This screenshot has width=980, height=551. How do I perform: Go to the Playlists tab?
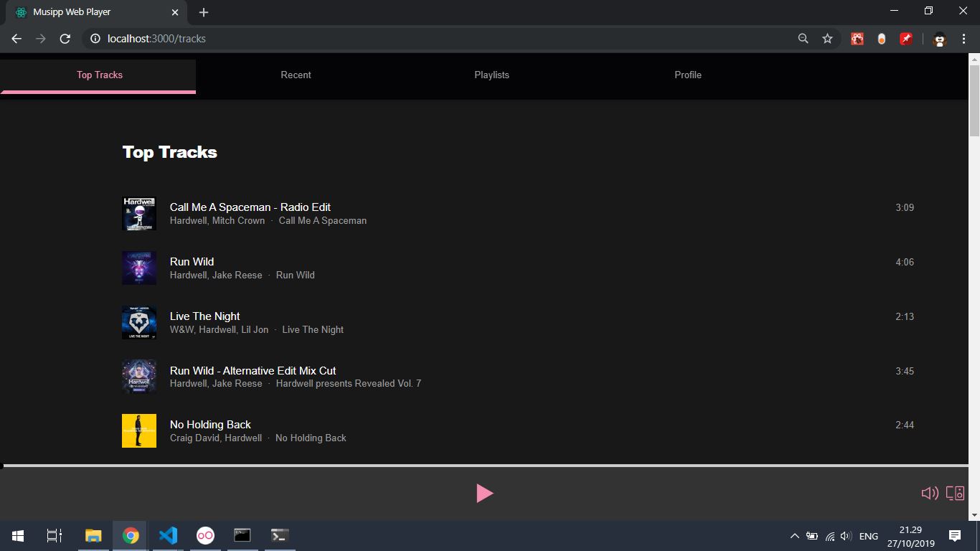(x=491, y=75)
